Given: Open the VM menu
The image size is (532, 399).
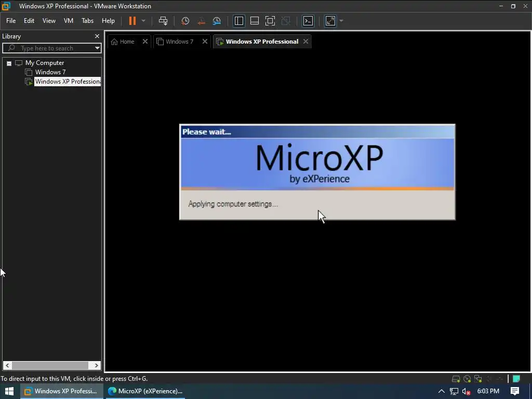Looking at the screenshot, I should coord(69,21).
